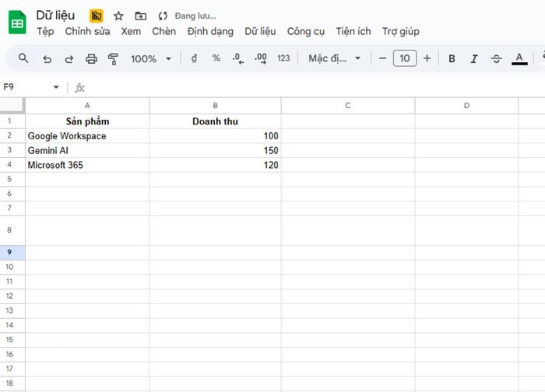Open the text color picker
The width and height of the screenshot is (545, 392).
click(x=519, y=58)
